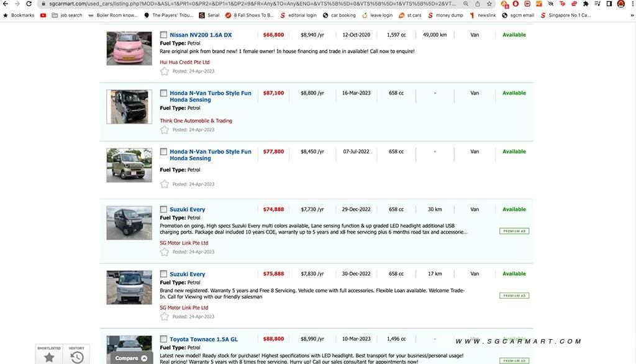The width and height of the screenshot is (636, 364).
Task: Tick compare checkbox for Nissan NV200 1.6A DX
Action: (164, 35)
